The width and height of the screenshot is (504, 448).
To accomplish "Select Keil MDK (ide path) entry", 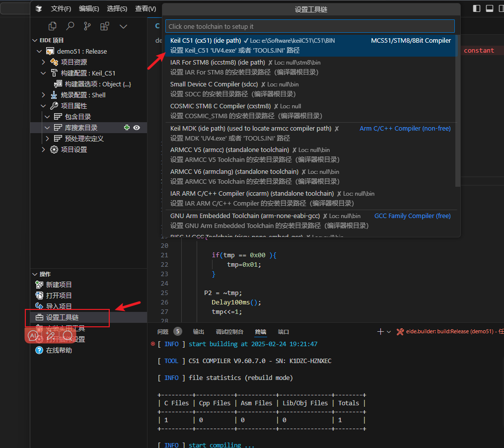I will (310, 134).
